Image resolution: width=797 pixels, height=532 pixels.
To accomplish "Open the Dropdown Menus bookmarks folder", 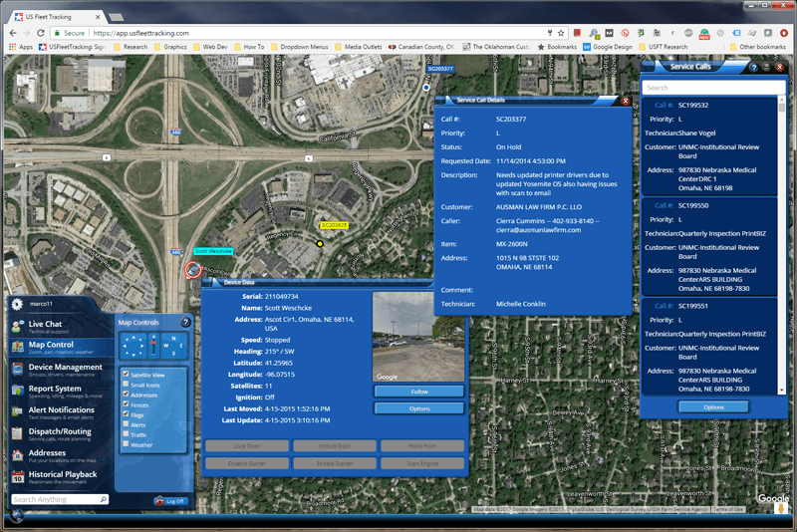I will (x=300, y=47).
